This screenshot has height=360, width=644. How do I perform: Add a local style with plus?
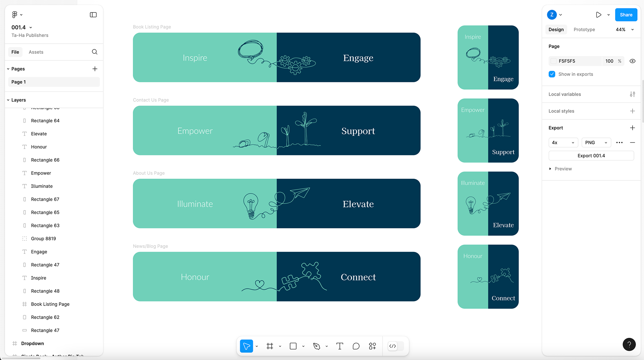click(632, 111)
